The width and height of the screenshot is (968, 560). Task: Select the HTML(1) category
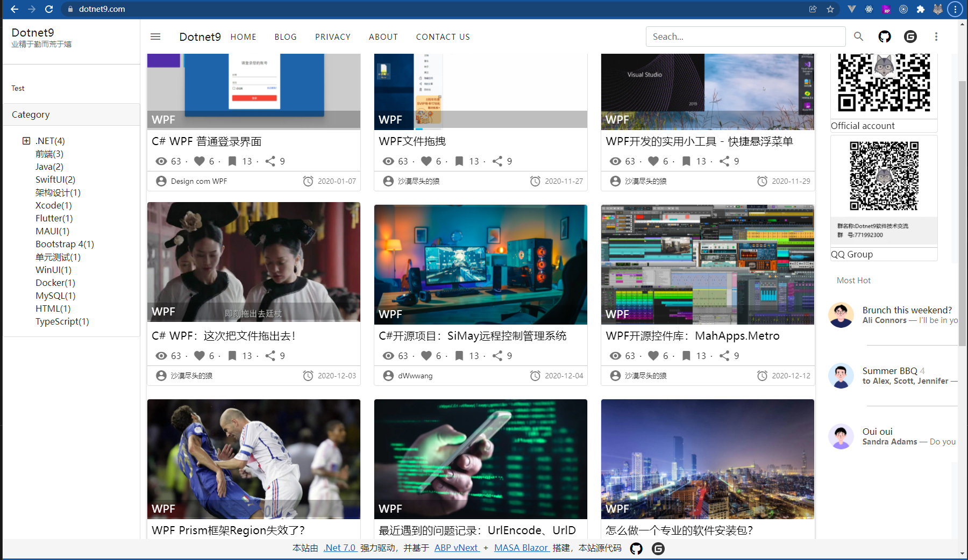click(x=53, y=308)
